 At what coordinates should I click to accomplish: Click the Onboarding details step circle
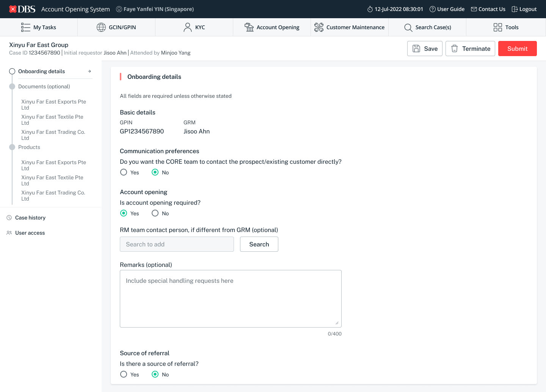point(12,71)
